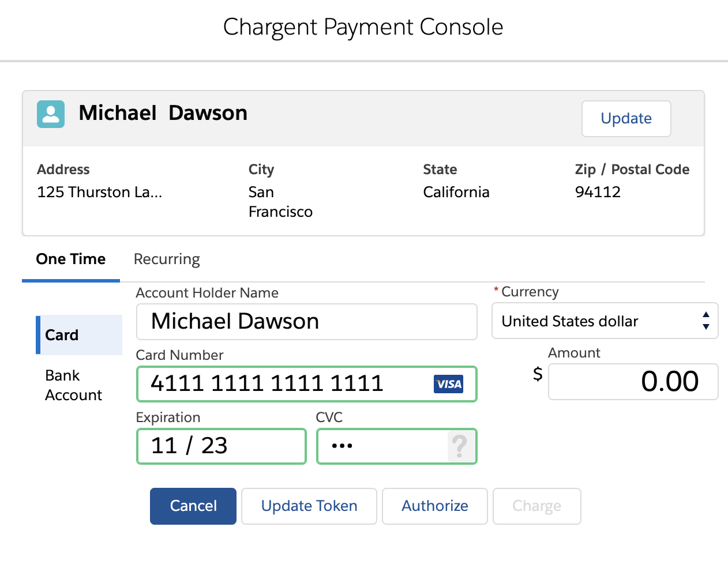Click the Currency stepper up arrow
Screen dimensions: 728x572
tap(706, 315)
